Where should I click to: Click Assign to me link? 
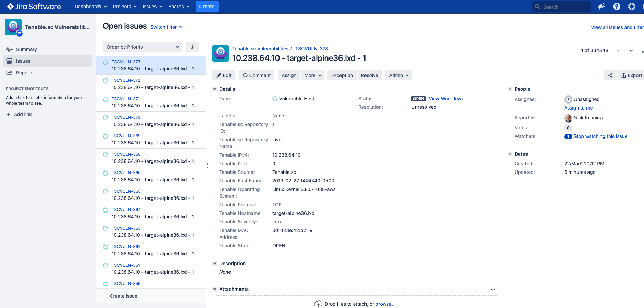pyautogui.click(x=579, y=108)
